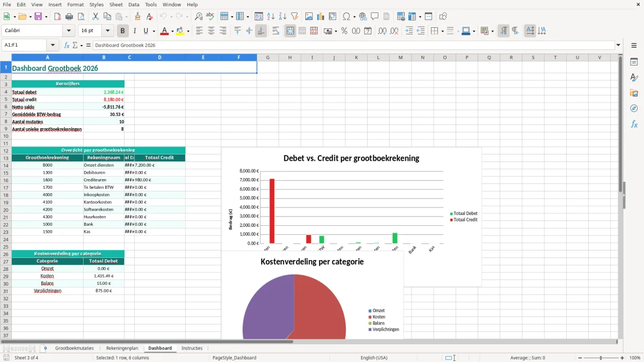Open Find & Replace
Screen dimensions: 644x362
click(x=199, y=17)
